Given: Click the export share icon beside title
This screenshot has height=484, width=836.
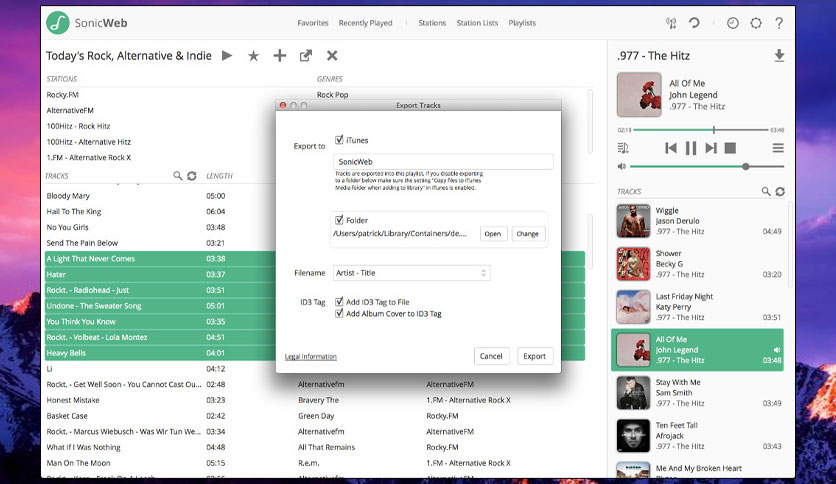Looking at the screenshot, I should point(306,55).
